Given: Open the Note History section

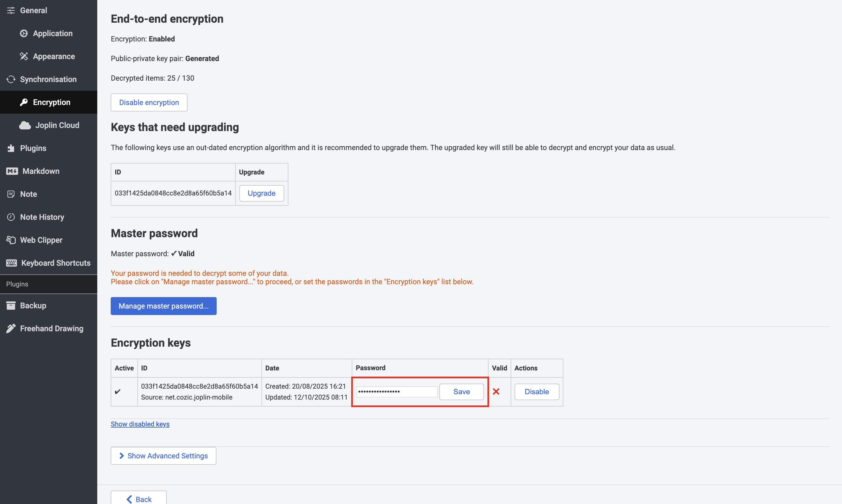Looking at the screenshot, I should [42, 217].
